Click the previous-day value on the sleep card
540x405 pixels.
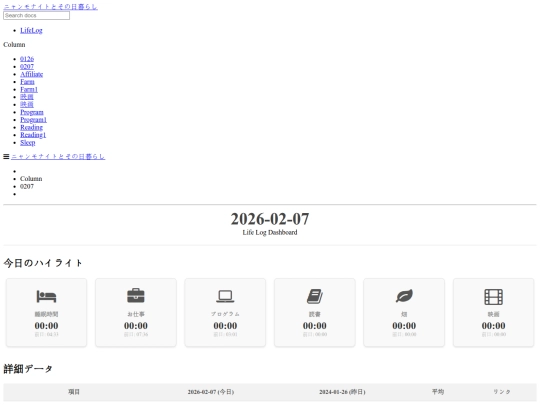click(x=46, y=334)
